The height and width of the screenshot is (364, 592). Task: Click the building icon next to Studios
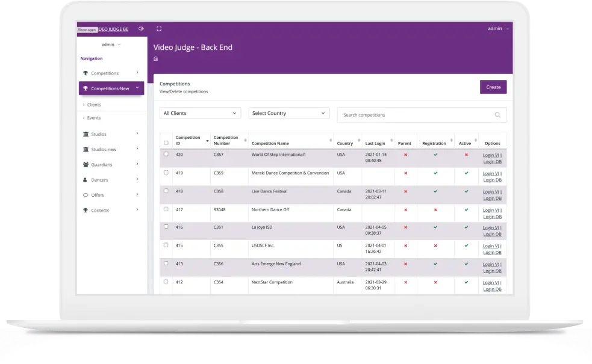(x=86, y=134)
